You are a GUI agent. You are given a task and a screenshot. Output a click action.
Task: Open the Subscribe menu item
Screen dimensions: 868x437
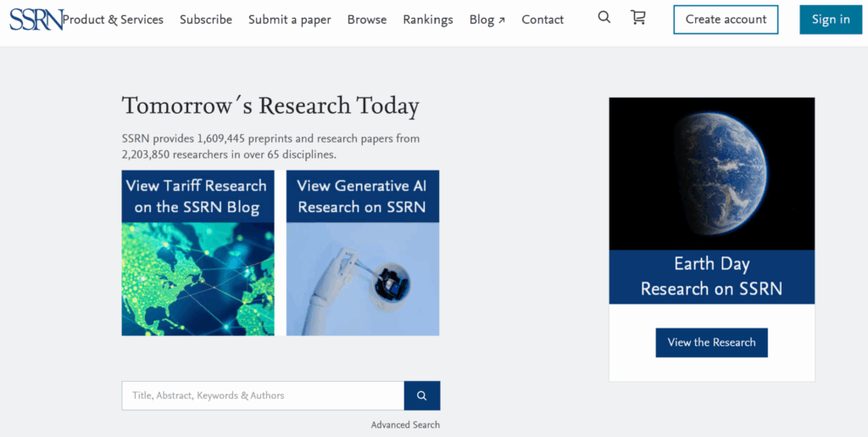click(x=206, y=20)
